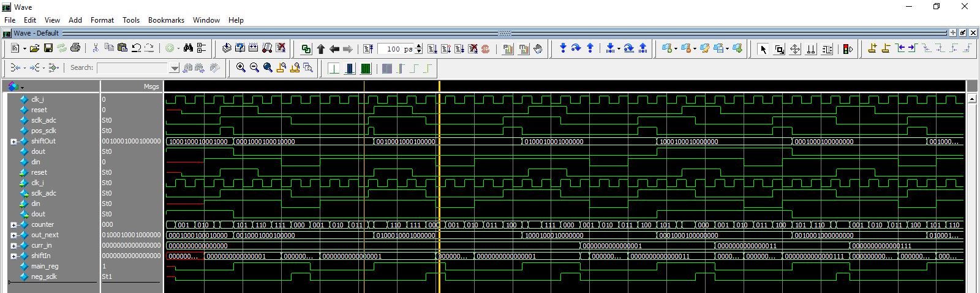980x293 pixels.
Task: Click the traffic light stop icon
Action: pyautogui.click(x=848, y=49)
